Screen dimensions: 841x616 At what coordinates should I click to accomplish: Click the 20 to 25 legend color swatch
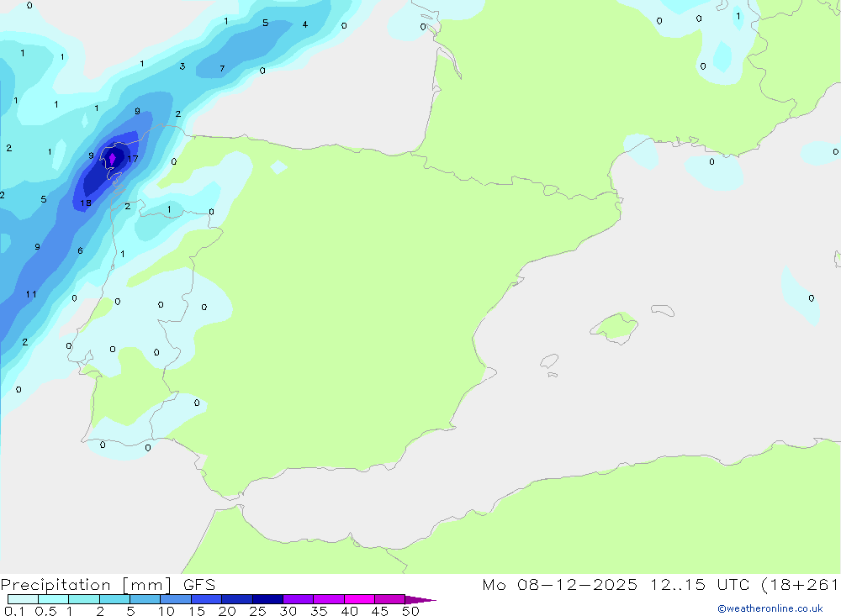pyautogui.click(x=236, y=599)
